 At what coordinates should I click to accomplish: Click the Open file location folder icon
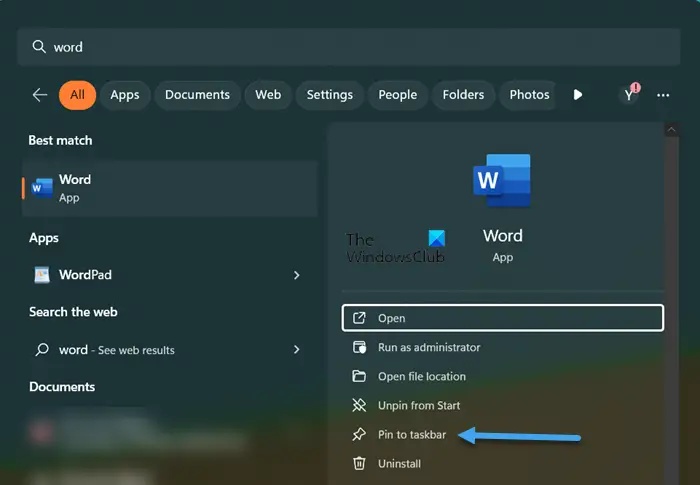coord(359,376)
